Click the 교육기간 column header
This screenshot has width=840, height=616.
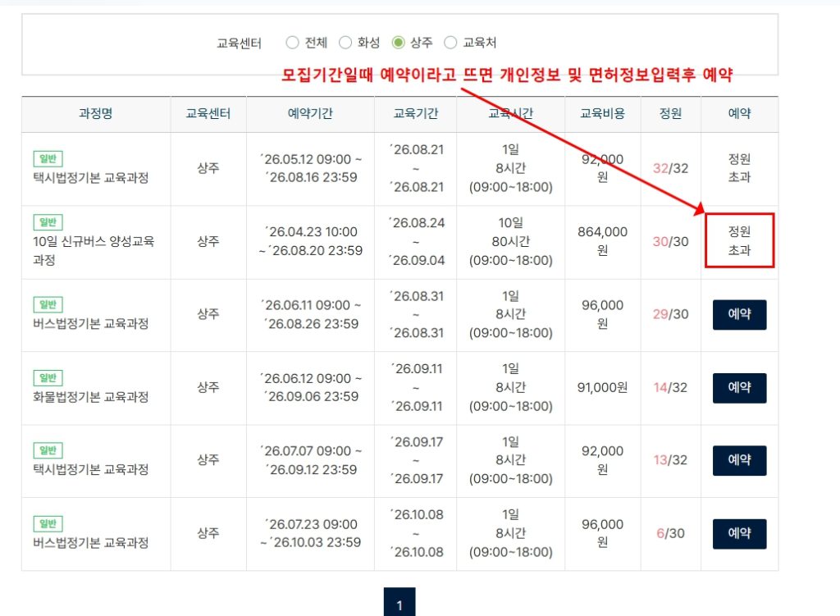(x=416, y=113)
